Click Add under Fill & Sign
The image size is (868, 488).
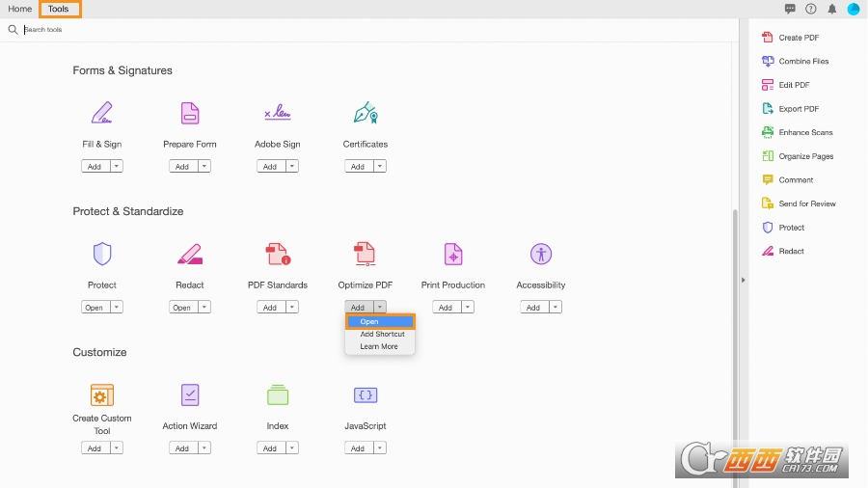pyautogui.click(x=95, y=166)
